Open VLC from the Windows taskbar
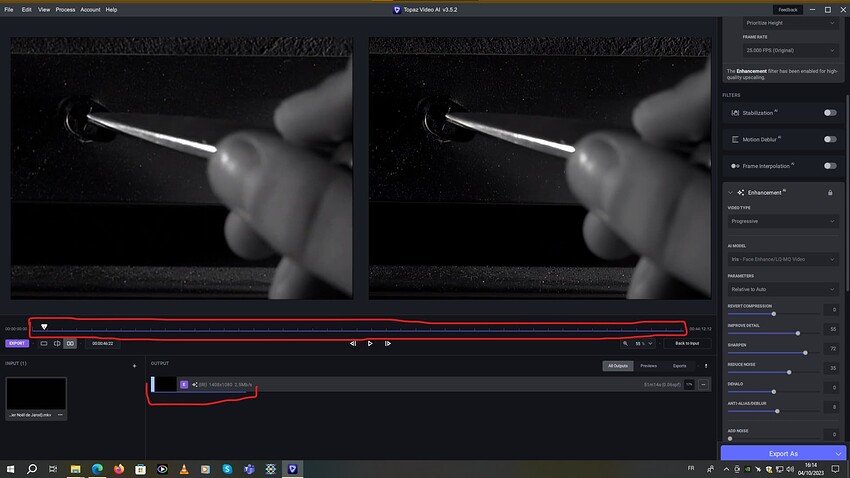 click(184, 469)
